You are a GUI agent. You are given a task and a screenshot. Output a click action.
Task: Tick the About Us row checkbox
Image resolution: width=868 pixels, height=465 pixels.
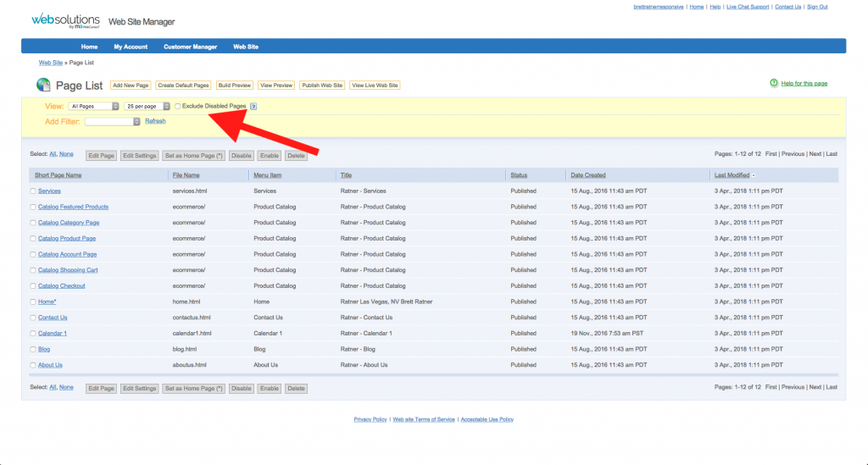pos(33,365)
